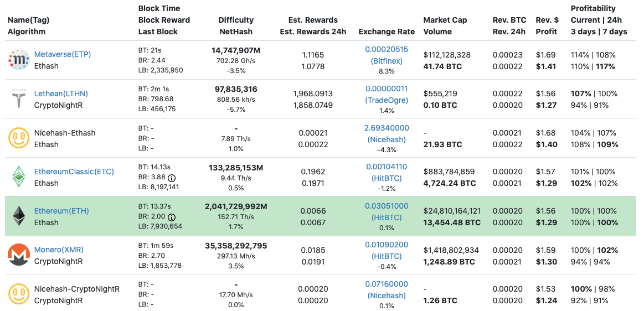Click the Ethereum HitBTC rate 0.03051000

(387, 206)
